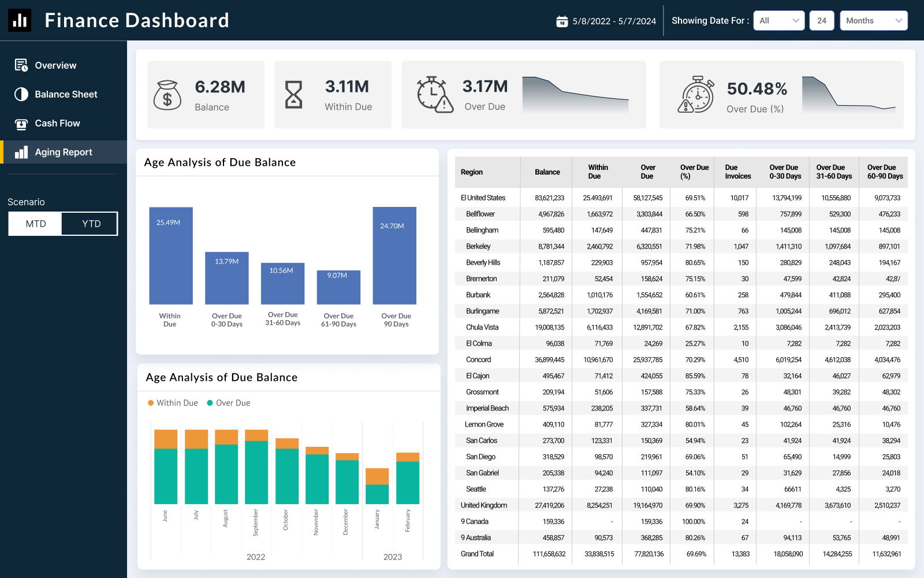Click the Cash Flow sidebar icon
The width and height of the screenshot is (924, 578).
coord(21,124)
